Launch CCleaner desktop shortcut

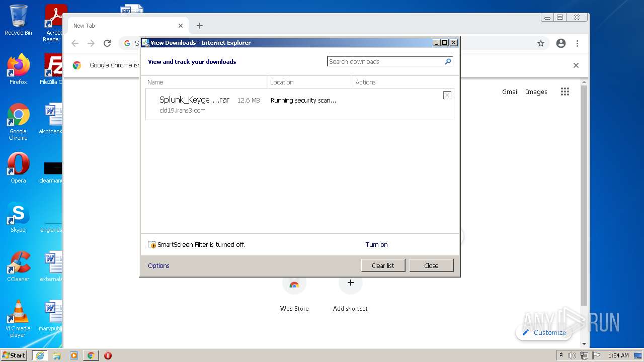(18, 266)
